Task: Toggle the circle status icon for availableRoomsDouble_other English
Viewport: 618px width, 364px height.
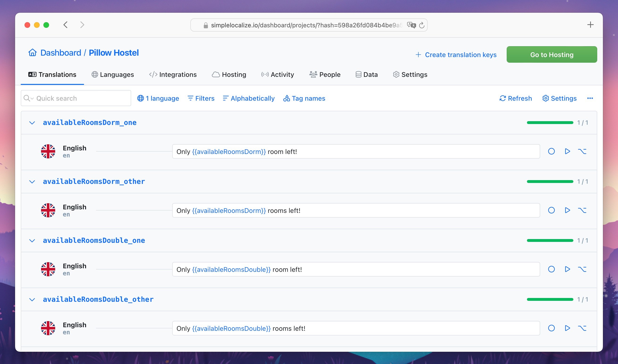Action: click(x=552, y=328)
